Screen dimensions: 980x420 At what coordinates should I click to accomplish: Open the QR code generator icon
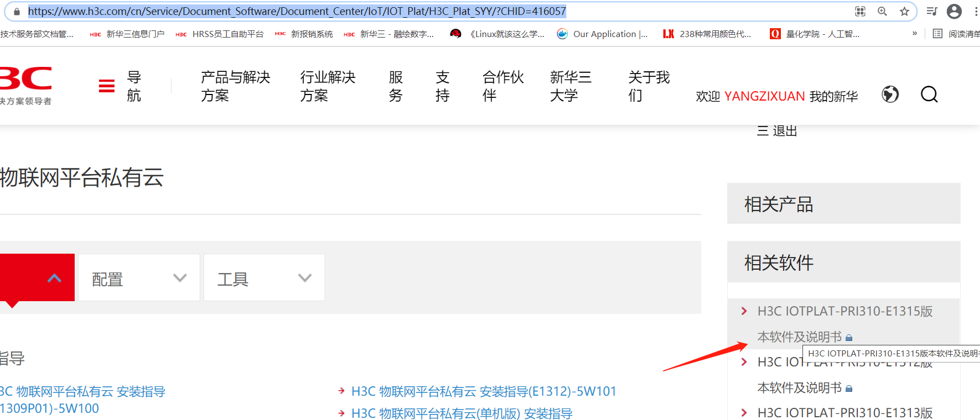(860, 11)
